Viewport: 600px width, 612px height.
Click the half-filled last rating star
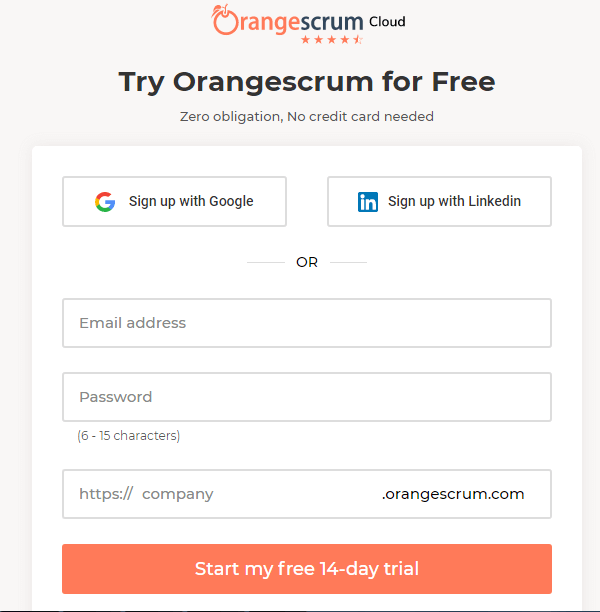(x=357, y=40)
